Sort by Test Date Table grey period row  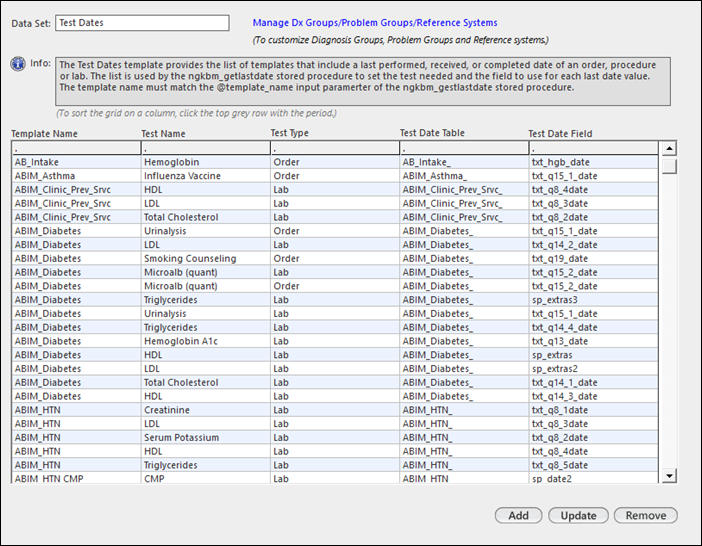[x=464, y=148]
